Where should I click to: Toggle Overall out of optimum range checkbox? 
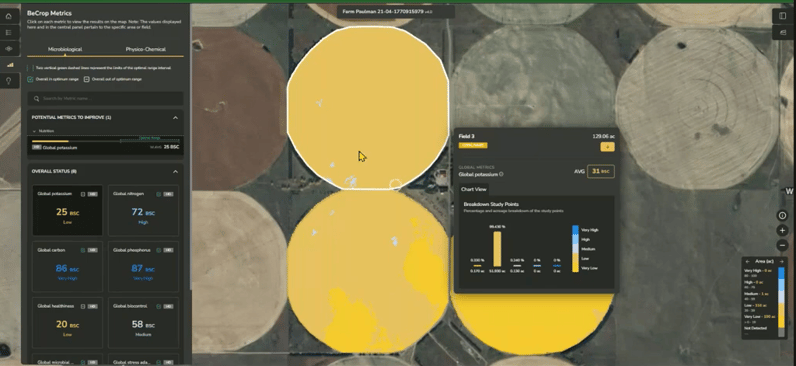tap(87, 79)
